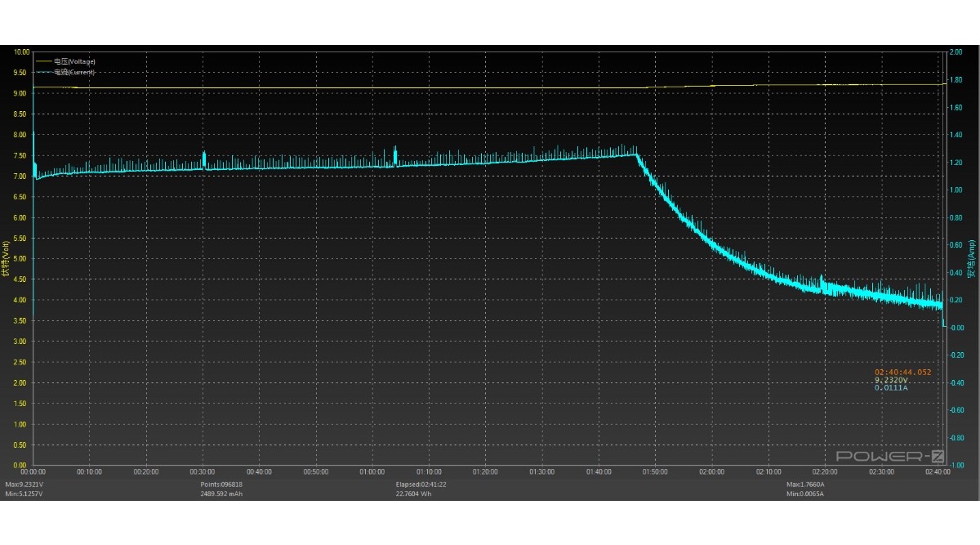The height and width of the screenshot is (545, 980).
Task: Click the 02:00:00 time axis tick label
Action: [x=712, y=472]
